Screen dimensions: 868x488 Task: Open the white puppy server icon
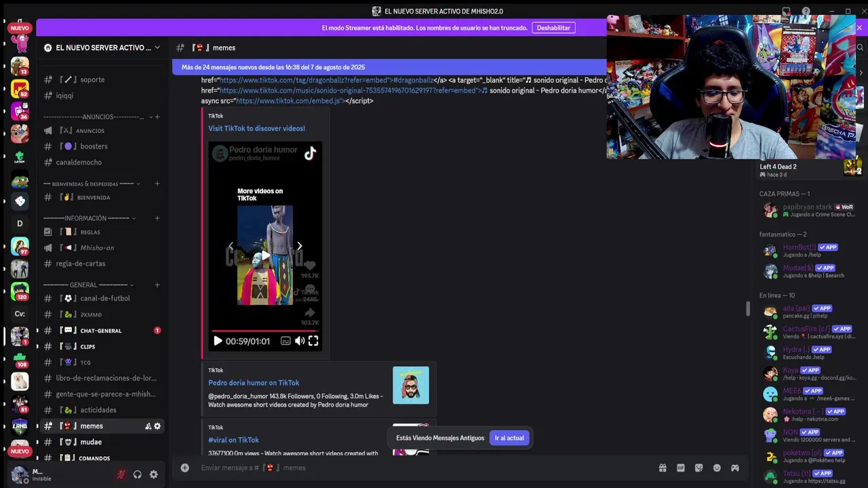tap(20, 381)
